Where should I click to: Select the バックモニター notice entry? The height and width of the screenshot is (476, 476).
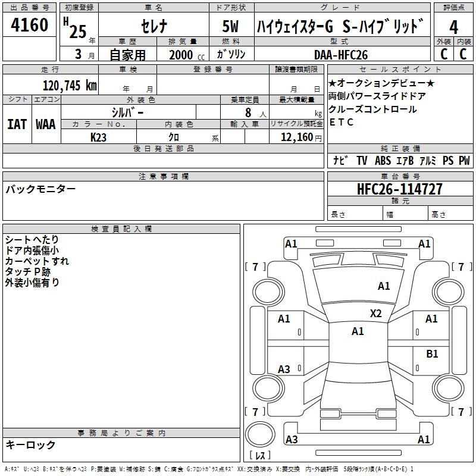40,189
